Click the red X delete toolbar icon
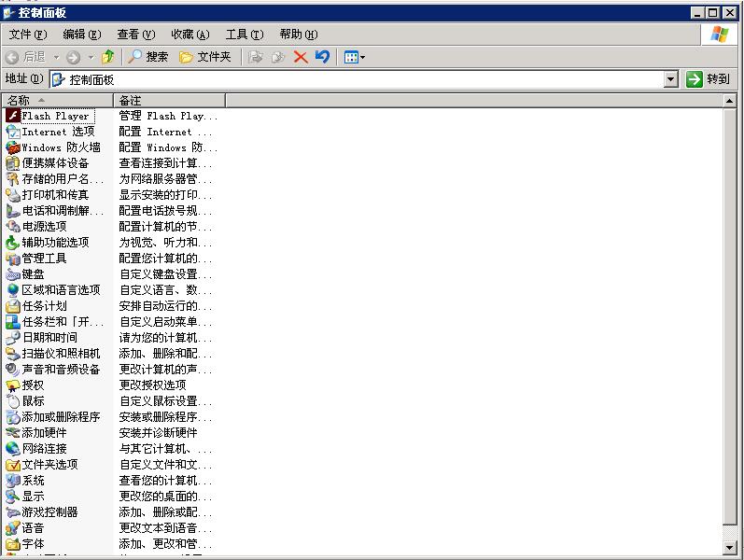 [x=301, y=58]
